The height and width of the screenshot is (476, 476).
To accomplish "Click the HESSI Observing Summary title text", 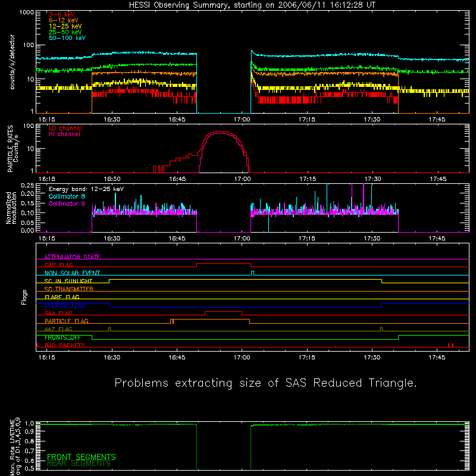I will point(252,5).
